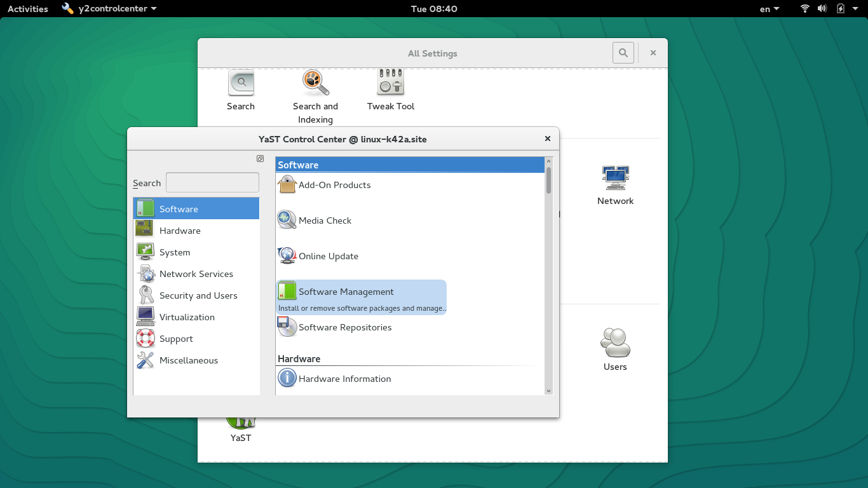The width and height of the screenshot is (868, 488).
Task: Click Activities in the top bar
Action: pyautogui.click(x=28, y=9)
